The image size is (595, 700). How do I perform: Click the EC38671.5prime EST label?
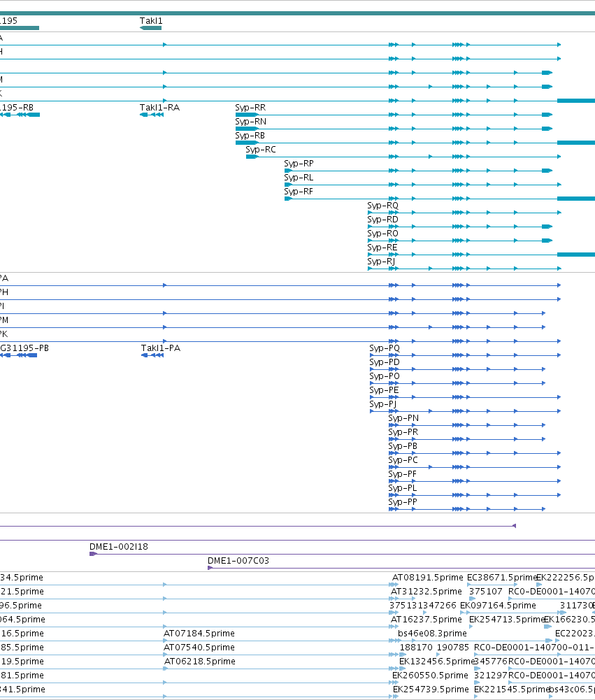point(502,578)
